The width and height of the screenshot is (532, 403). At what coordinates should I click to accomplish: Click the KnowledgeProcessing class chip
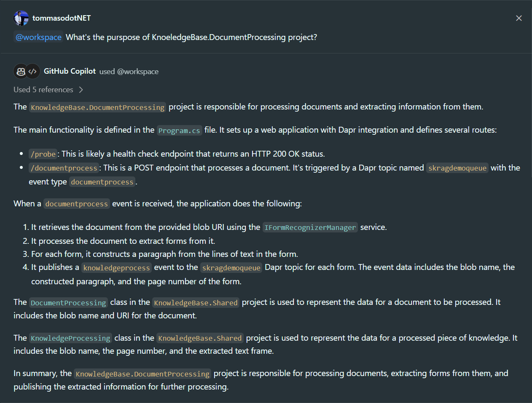point(70,338)
